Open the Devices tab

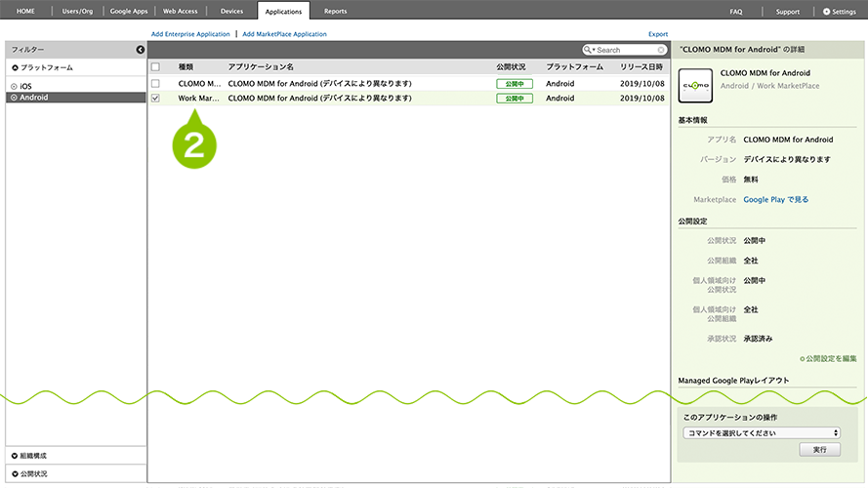tap(231, 11)
